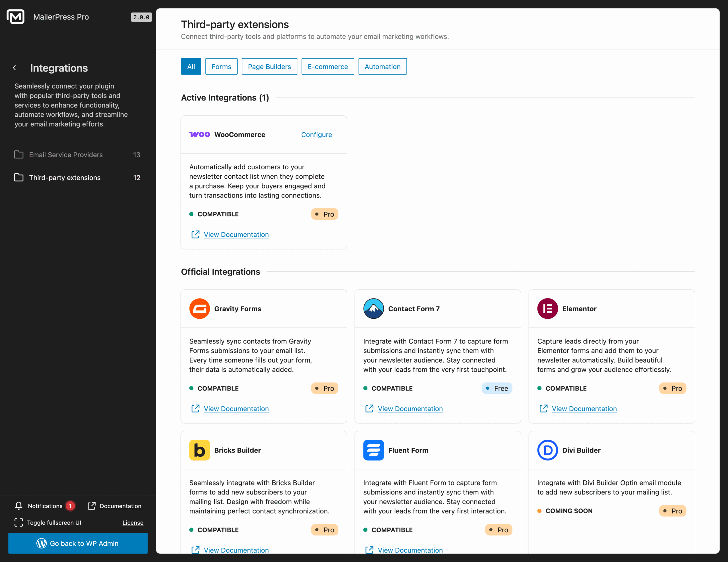Click the 2.0.0 version badge
Screen dimensions: 728x562
click(141, 17)
